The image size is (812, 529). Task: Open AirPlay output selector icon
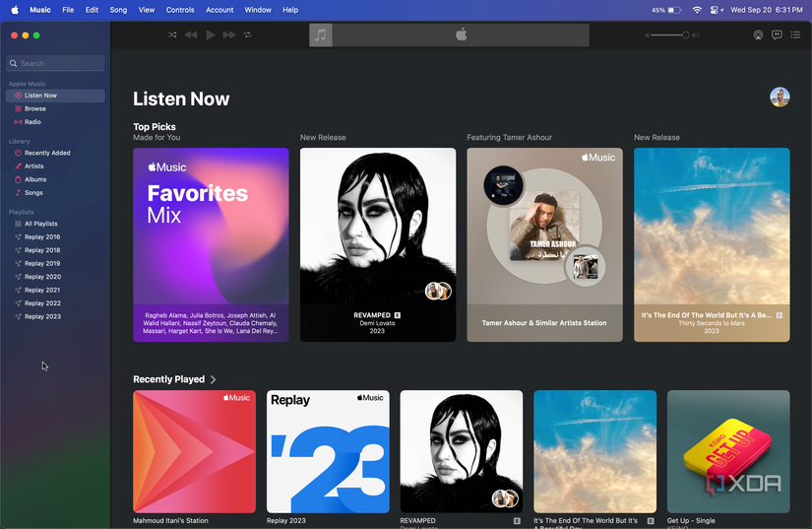(x=758, y=34)
